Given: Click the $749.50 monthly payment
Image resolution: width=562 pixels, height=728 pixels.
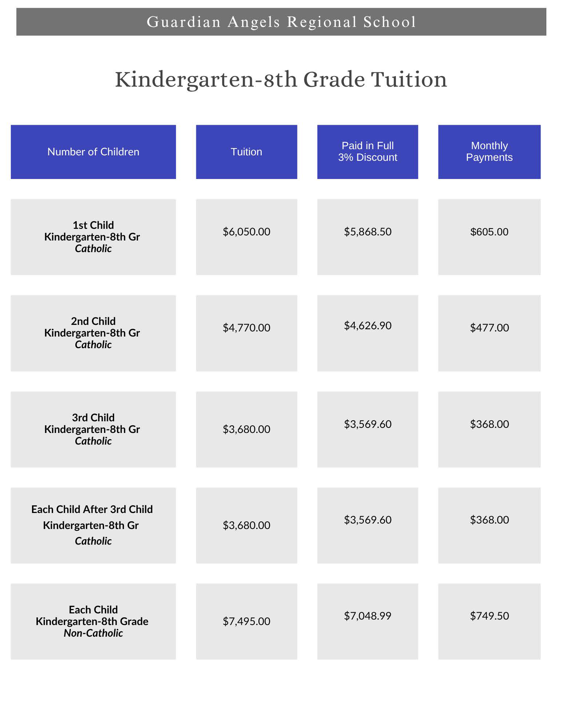Looking at the screenshot, I should click(x=489, y=616).
